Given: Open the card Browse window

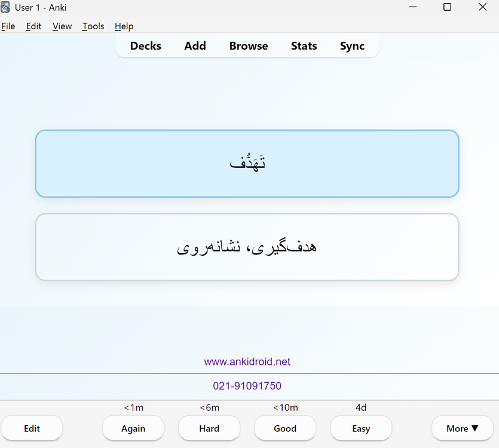Looking at the screenshot, I should pos(249,46).
